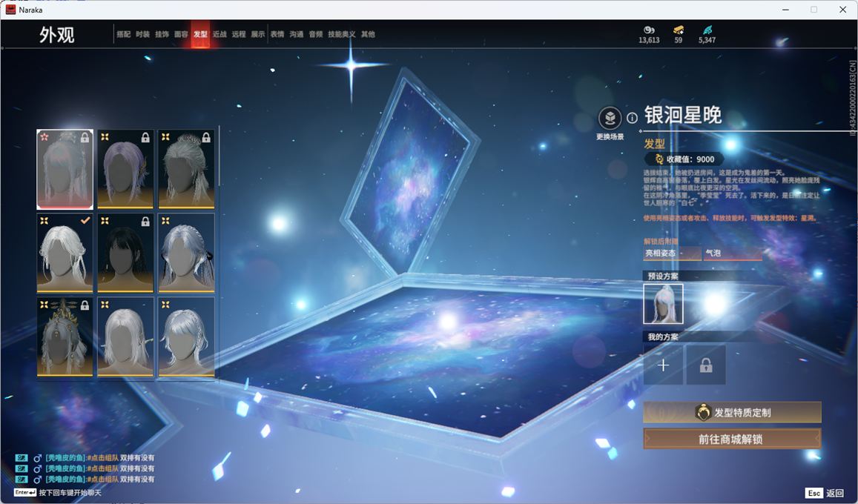Open 发型特质定制 customization
Viewport: 858px width, 504px height.
coord(732,412)
